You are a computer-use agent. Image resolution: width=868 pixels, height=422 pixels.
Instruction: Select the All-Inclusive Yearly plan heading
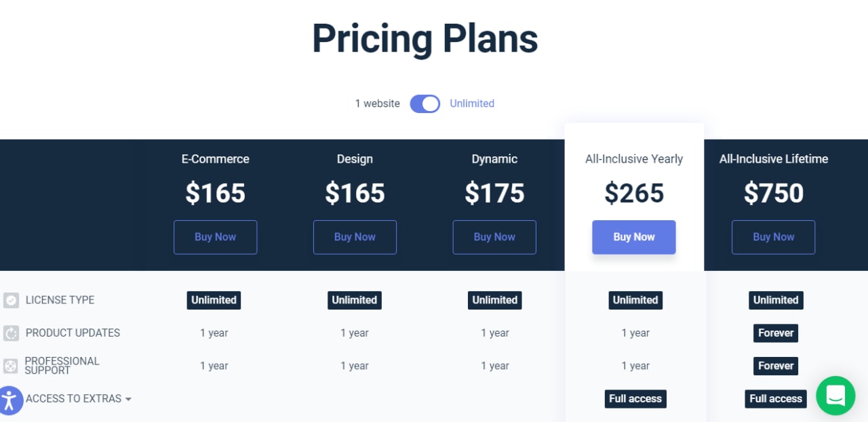pyautogui.click(x=634, y=159)
